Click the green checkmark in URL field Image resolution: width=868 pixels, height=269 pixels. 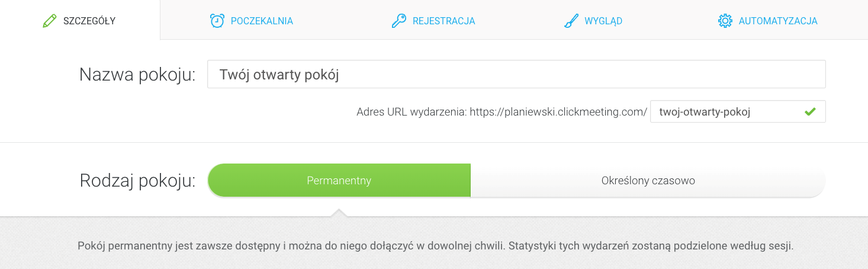pos(810,111)
